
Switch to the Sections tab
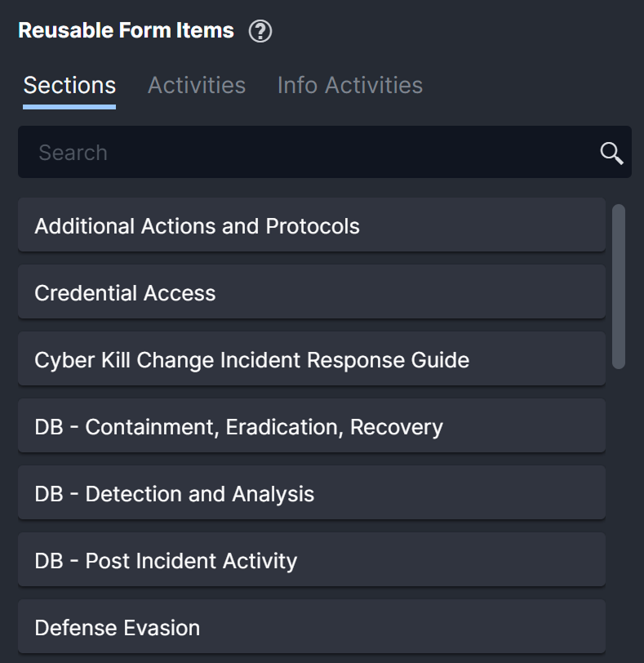69,85
